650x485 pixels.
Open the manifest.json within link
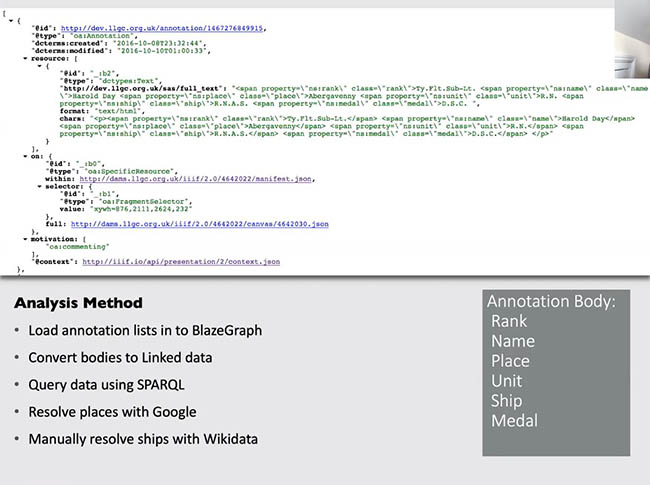(195, 179)
